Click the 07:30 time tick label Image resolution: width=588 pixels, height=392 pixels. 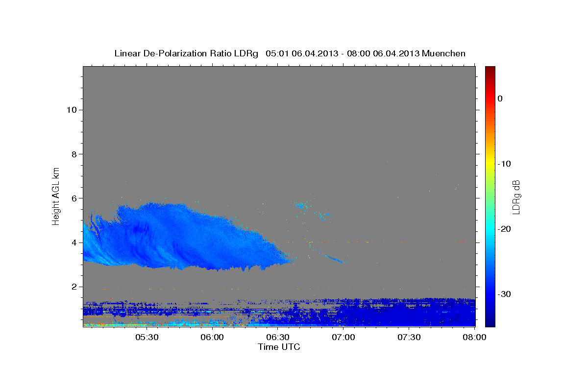click(x=409, y=337)
